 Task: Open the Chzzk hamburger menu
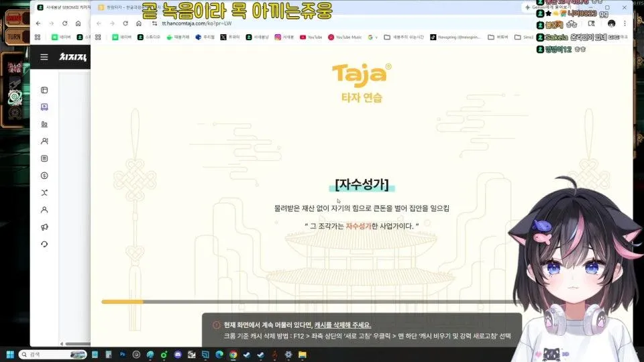point(44,57)
